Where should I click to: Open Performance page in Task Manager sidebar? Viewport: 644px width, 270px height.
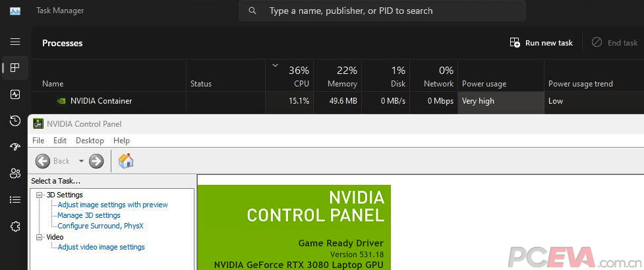(x=15, y=94)
